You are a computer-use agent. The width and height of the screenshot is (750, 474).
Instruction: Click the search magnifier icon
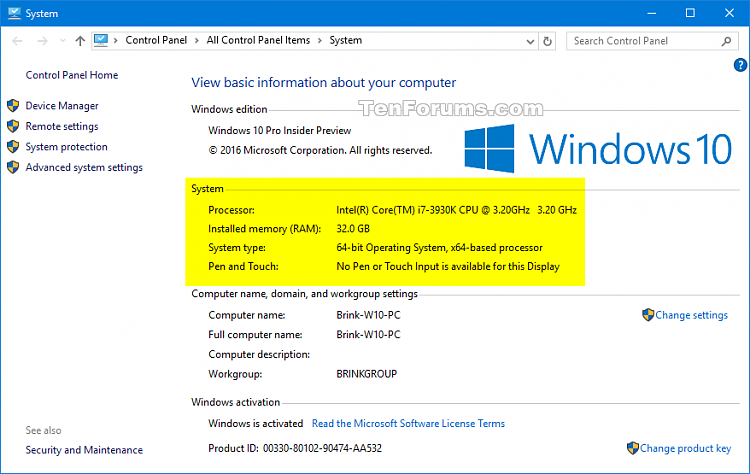tap(726, 42)
